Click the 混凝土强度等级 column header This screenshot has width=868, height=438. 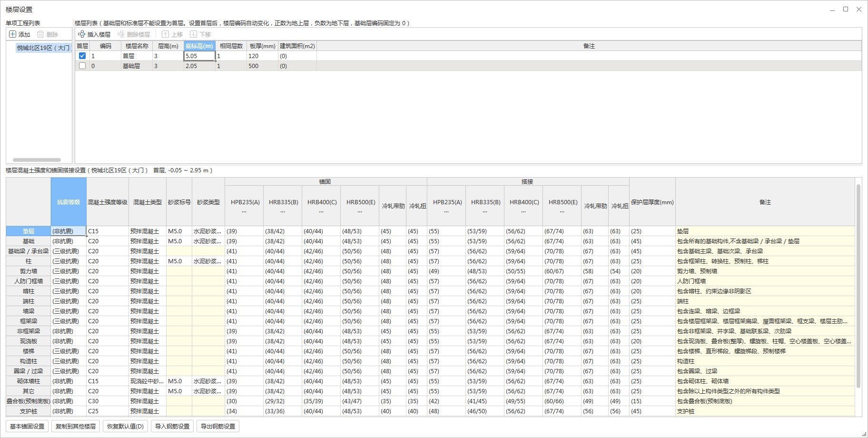point(108,202)
